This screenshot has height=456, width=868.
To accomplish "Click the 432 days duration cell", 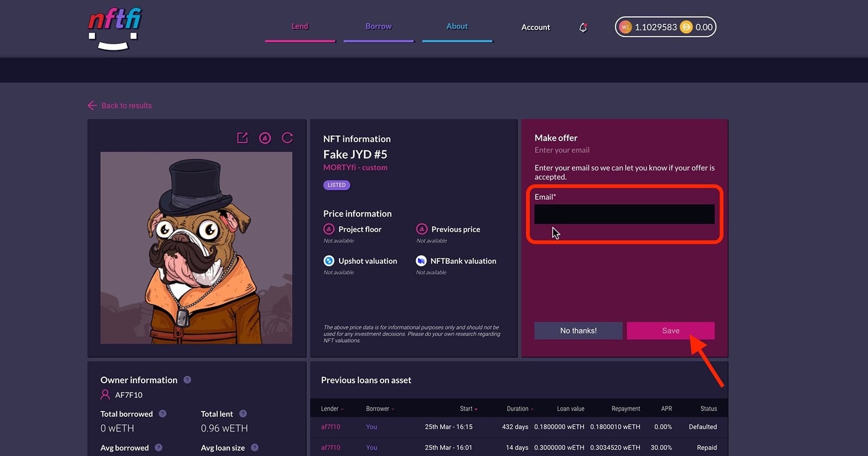I will pos(515,427).
